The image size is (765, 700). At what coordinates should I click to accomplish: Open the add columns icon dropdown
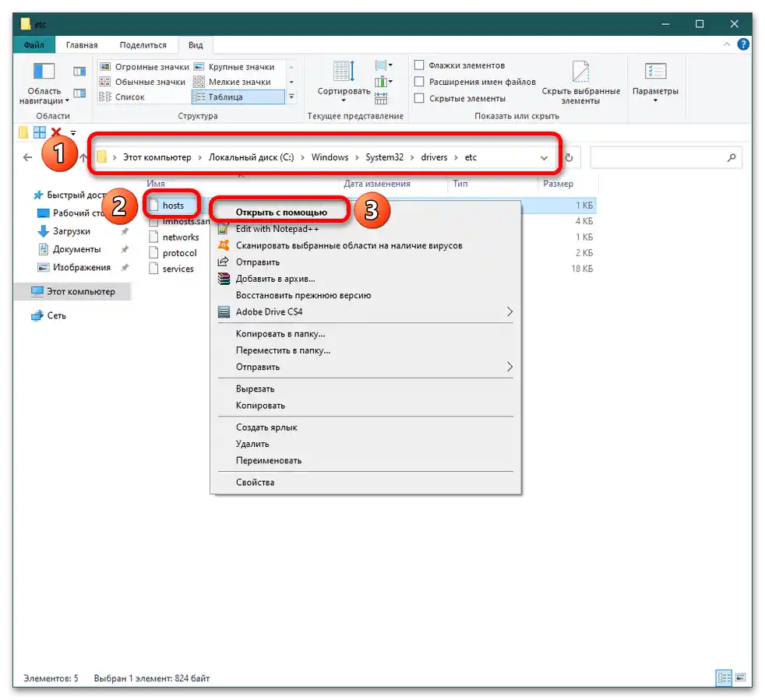click(384, 82)
